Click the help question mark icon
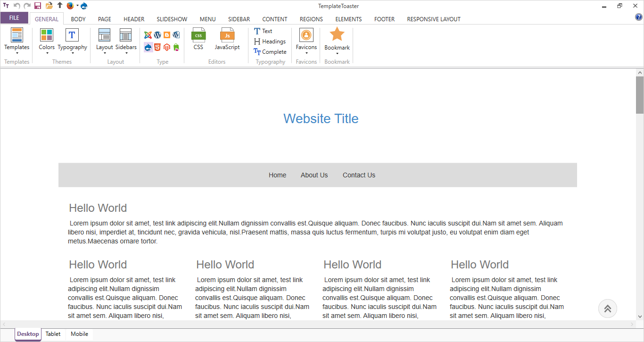The height and width of the screenshot is (342, 644). (x=639, y=17)
